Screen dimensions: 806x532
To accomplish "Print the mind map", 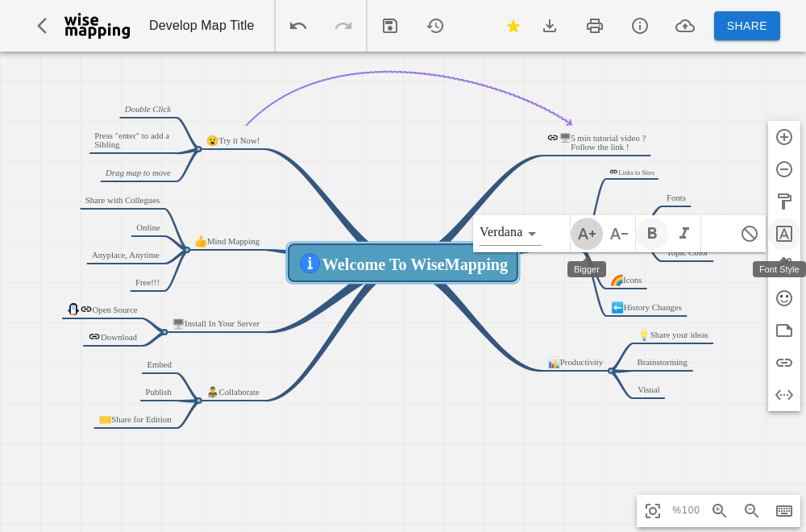I will [x=595, y=26].
